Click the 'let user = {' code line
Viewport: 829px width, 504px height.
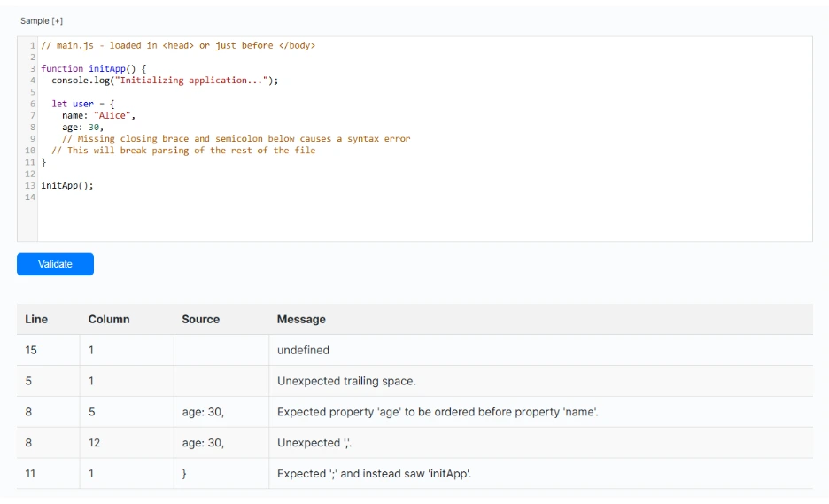83,104
